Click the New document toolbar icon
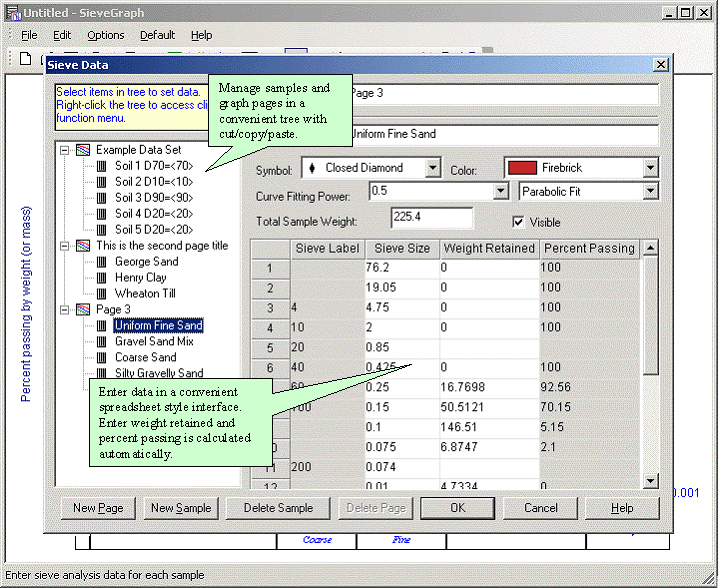718x588 pixels. (x=26, y=59)
